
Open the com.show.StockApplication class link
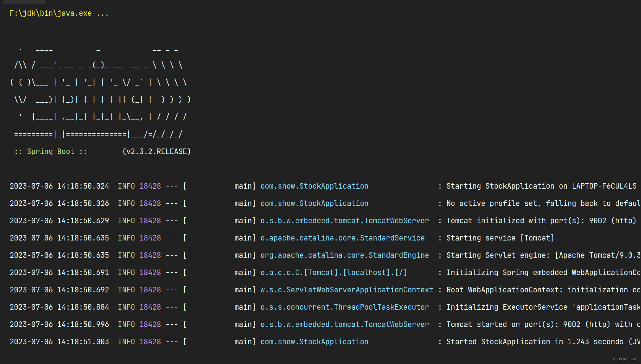tap(314, 186)
